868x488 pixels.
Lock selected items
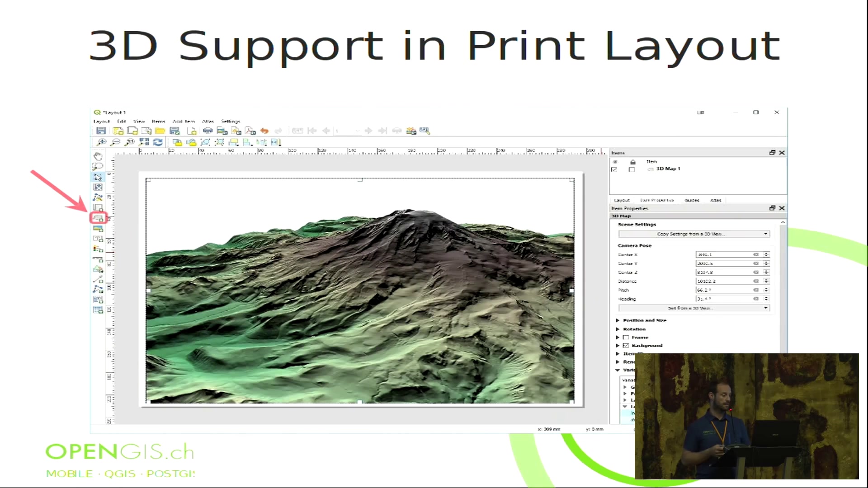pos(177,142)
